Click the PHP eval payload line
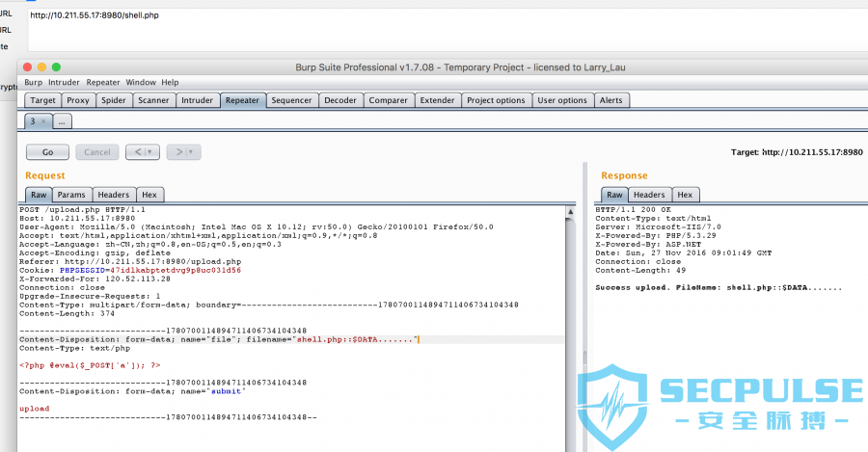This screenshot has height=452, width=868. pyautogui.click(x=90, y=365)
